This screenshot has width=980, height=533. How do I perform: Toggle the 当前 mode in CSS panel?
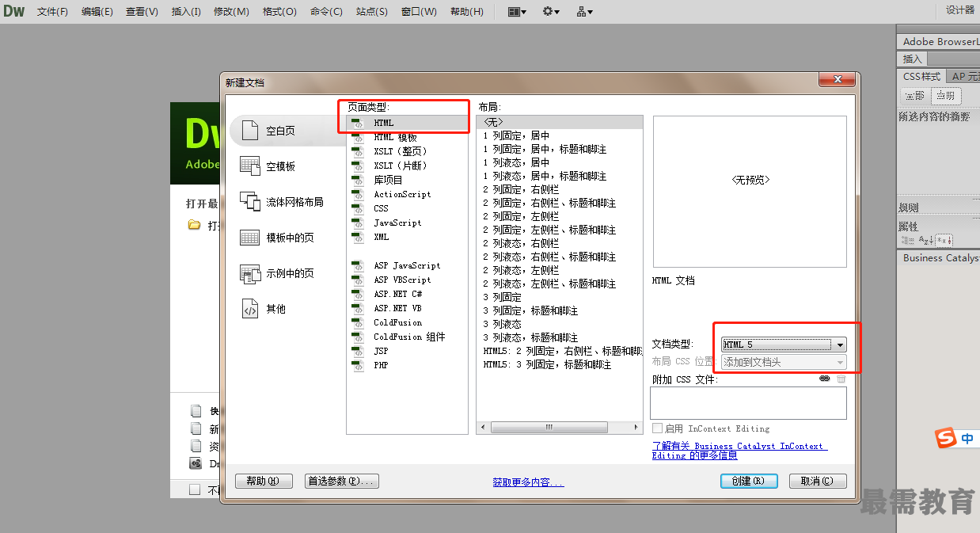[945, 96]
